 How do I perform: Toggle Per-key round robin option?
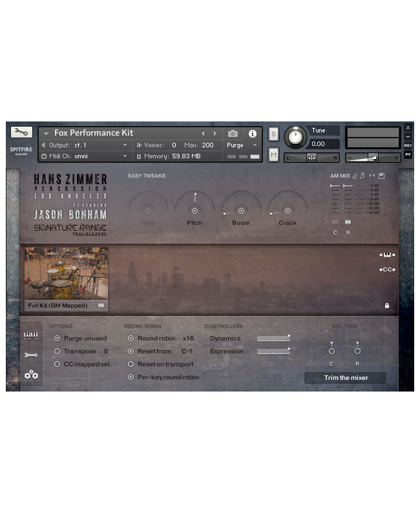131,377
